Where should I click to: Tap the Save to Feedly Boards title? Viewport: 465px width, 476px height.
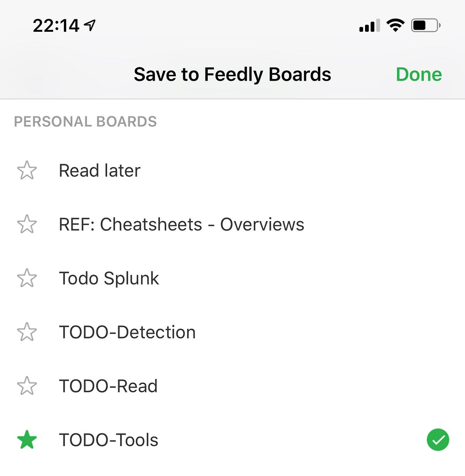tap(232, 74)
